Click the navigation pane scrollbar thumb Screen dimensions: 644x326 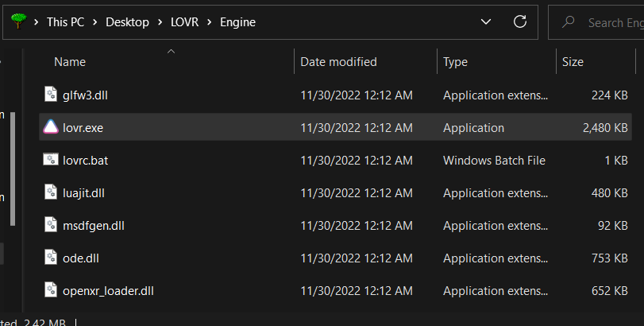pos(13,169)
